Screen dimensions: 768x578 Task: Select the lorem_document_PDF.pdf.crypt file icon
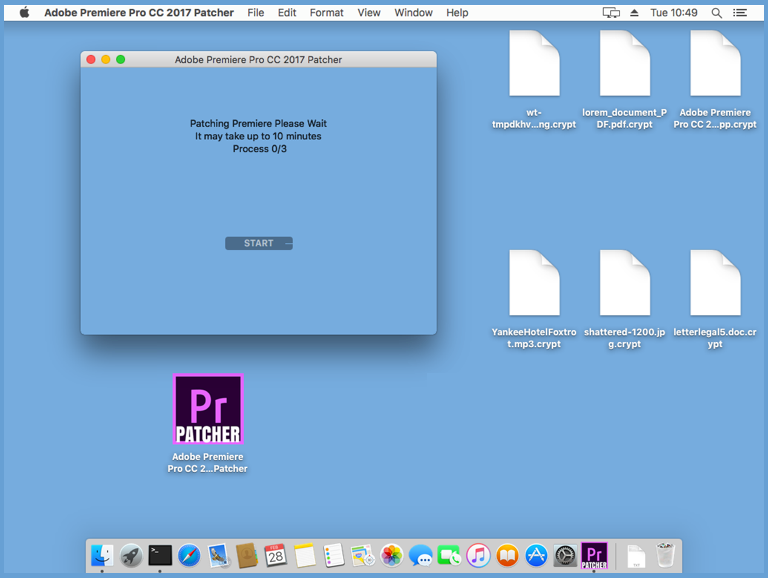click(625, 63)
